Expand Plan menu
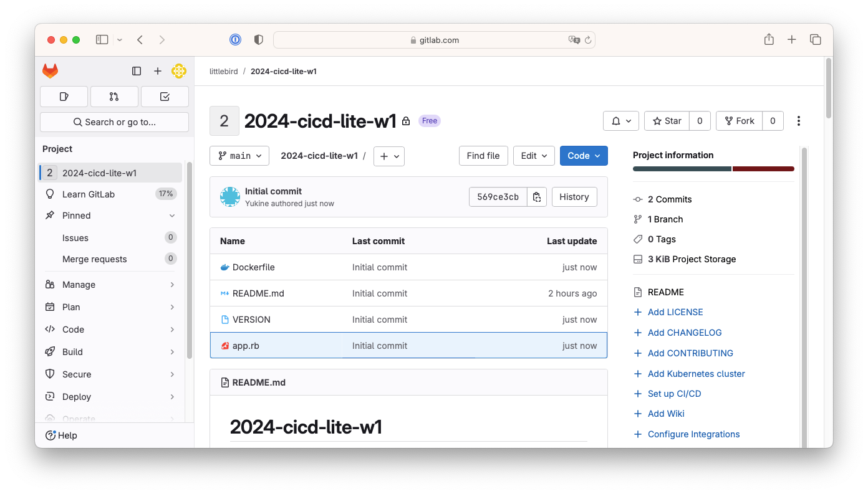This screenshot has height=494, width=868. point(110,307)
